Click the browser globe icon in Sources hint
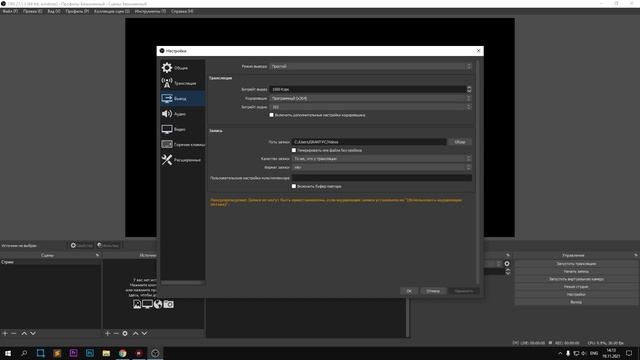The image size is (640, 360). 158,304
